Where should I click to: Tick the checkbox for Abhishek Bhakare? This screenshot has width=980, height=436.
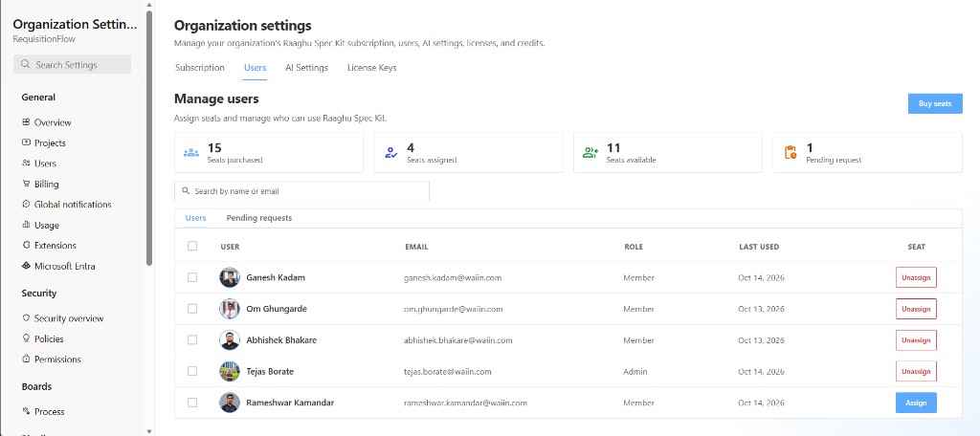pos(192,339)
